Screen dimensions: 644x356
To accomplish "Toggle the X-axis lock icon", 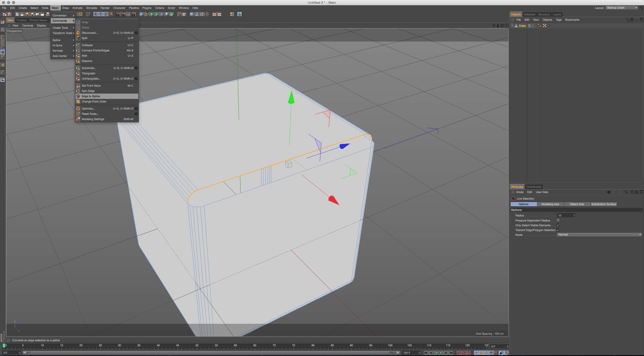I will tap(96, 14).
